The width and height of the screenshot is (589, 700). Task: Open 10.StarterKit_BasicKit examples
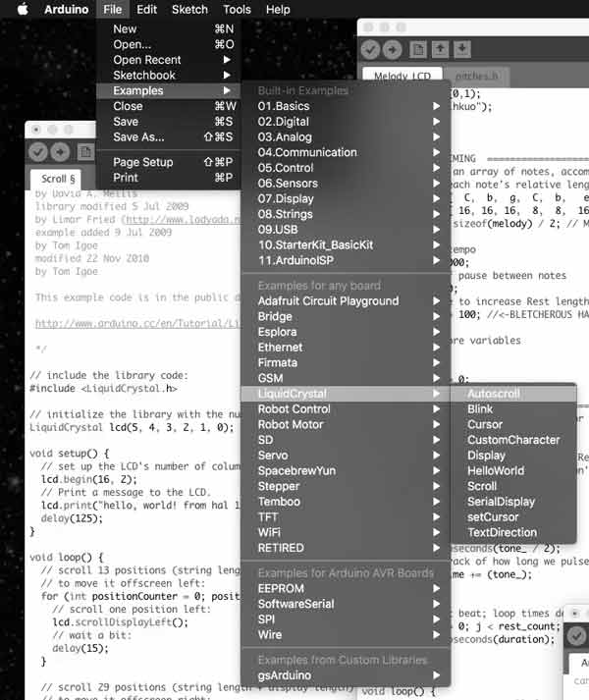point(346,245)
